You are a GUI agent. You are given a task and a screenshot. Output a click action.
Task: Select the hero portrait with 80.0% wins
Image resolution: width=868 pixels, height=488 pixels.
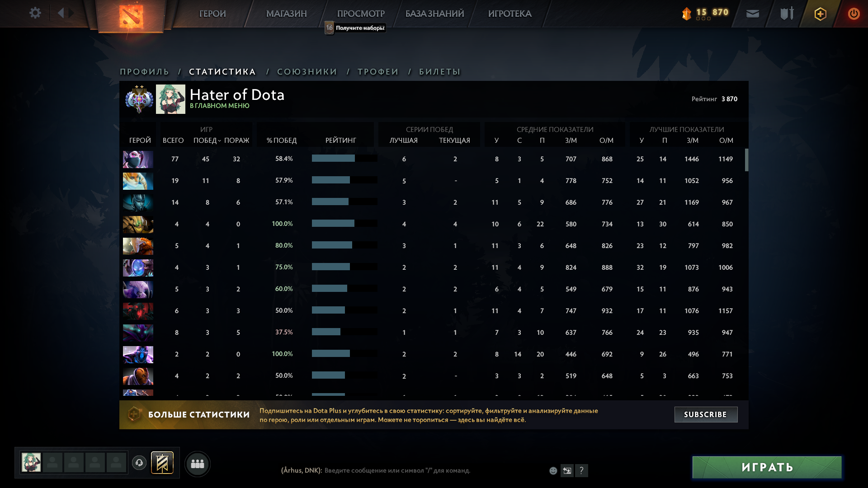click(x=138, y=246)
